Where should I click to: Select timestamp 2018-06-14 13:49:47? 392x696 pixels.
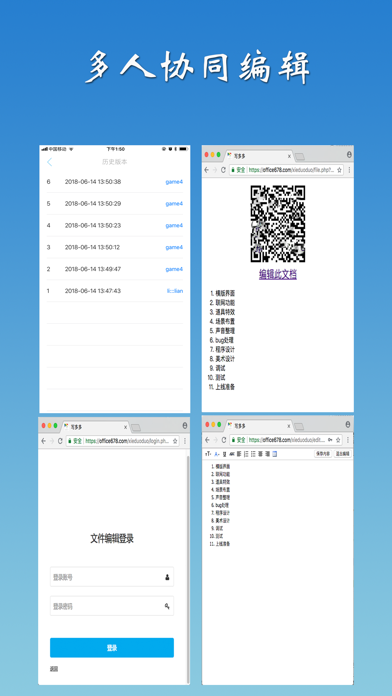pos(93,269)
